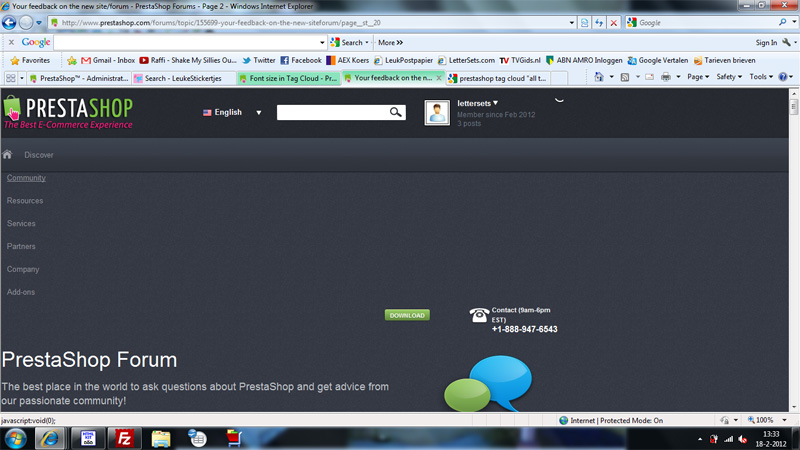
Task: Open the Discover menu item
Action: coord(39,155)
